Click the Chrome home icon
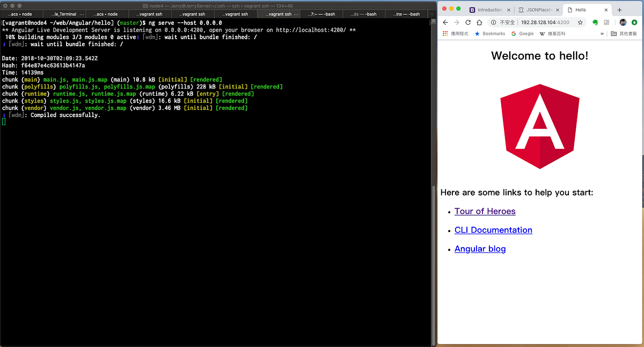This screenshot has width=644, height=347. tap(479, 22)
